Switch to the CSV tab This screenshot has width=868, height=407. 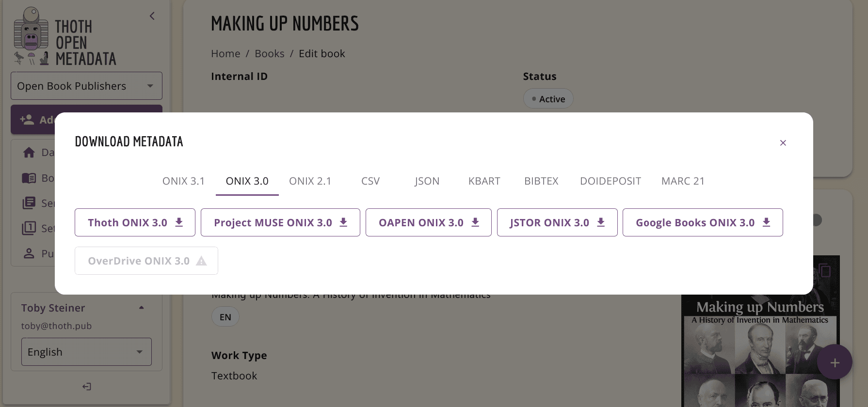370,181
